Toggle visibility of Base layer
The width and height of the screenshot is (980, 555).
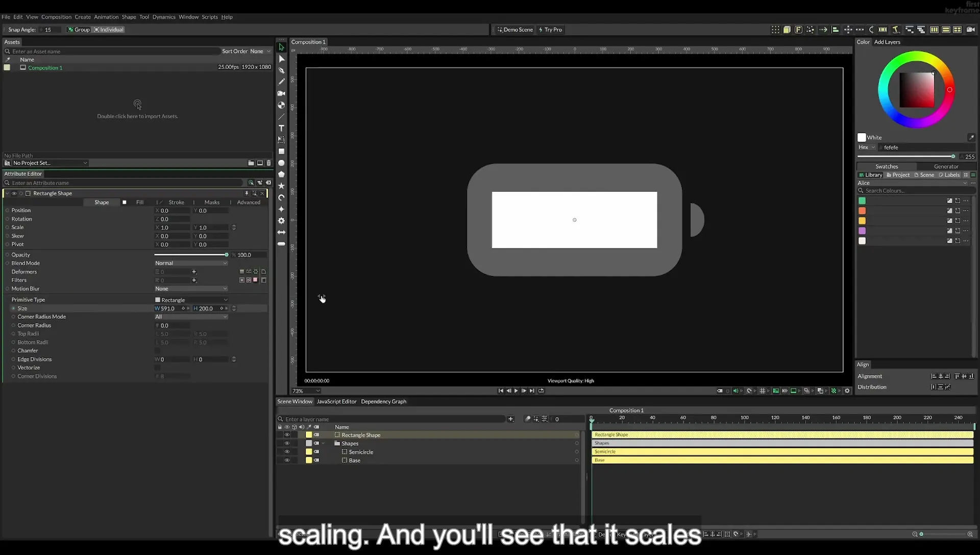[x=287, y=461]
